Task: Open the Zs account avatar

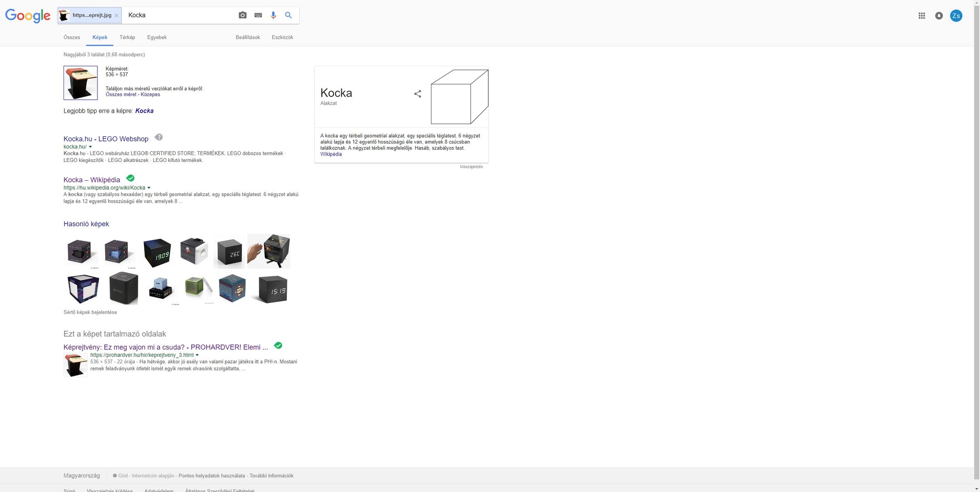Action: [x=956, y=16]
